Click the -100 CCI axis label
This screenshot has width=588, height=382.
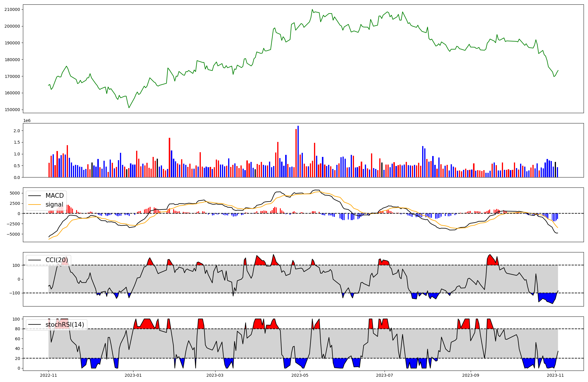[15, 293]
